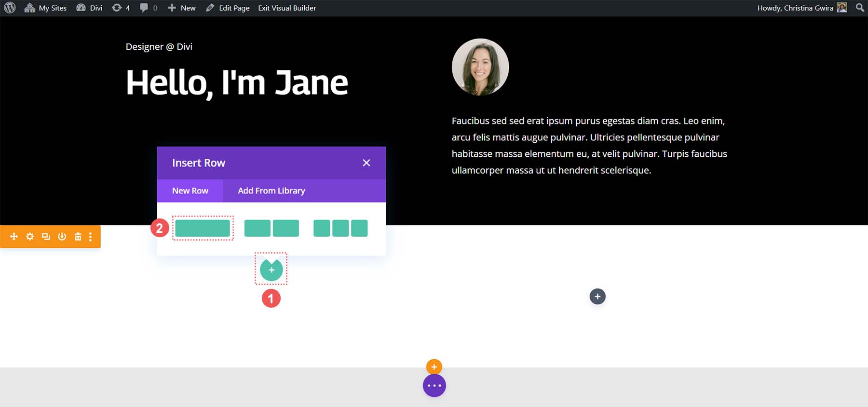This screenshot has width=868, height=407.
Task: Click the Insert Row dialog title
Action: point(199,163)
